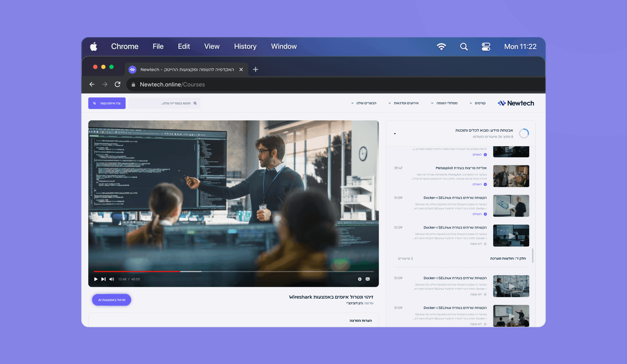Click the search magnifier in site search box
Image resolution: width=627 pixels, height=364 pixels.
(x=195, y=103)
